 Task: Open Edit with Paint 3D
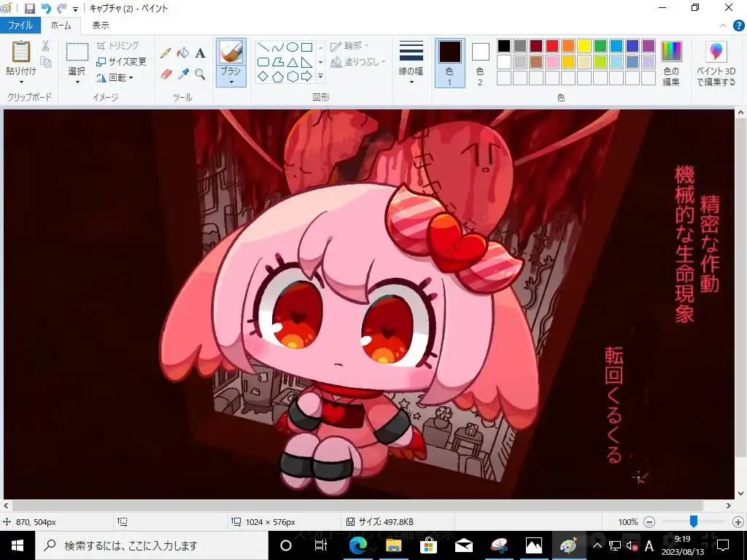point(716,63)
